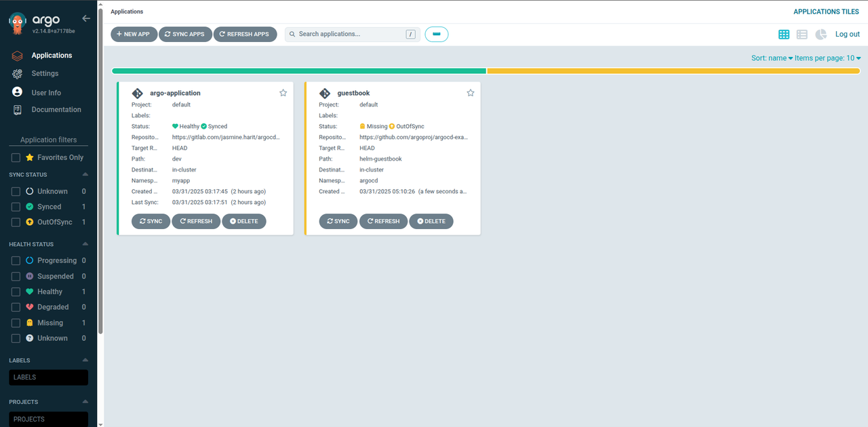Click the gitlab repository URL on argo-application
This screenshot has width=868, height=427.
226,137
